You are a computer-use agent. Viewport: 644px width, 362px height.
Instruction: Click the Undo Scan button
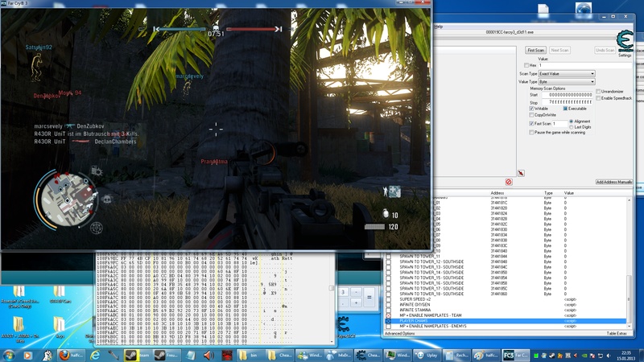605,50
